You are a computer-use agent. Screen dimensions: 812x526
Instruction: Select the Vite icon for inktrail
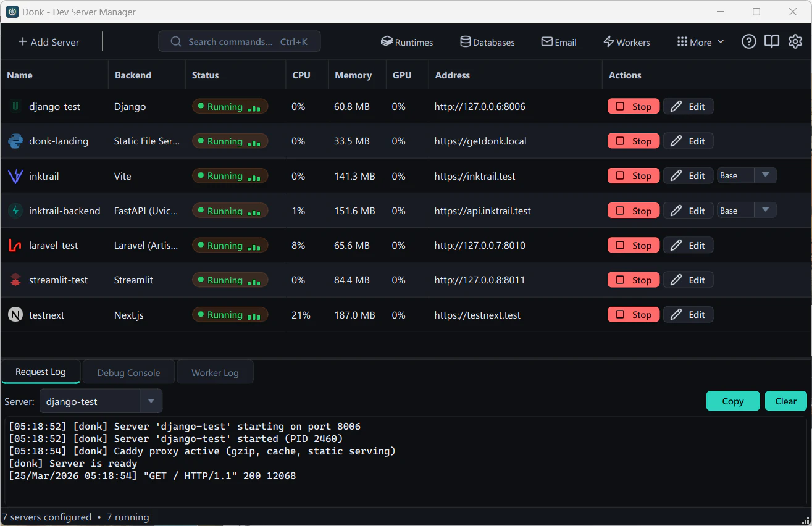point(15,176)
